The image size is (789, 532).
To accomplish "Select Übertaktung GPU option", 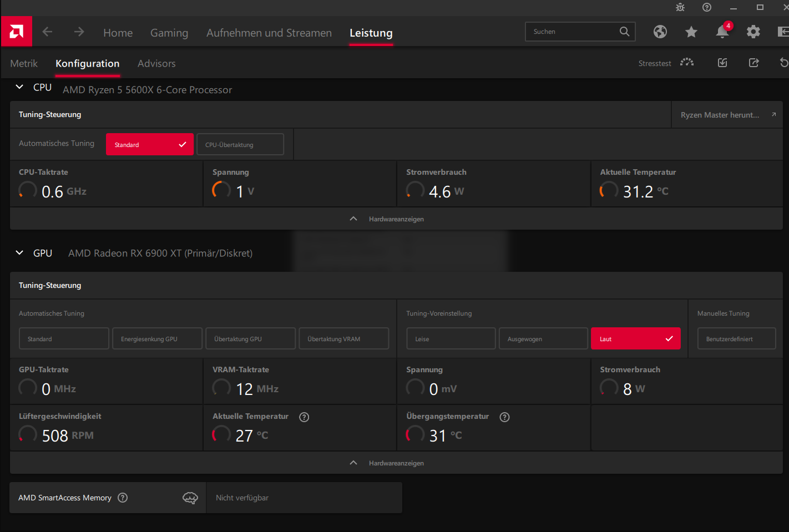I will [250, 338].
